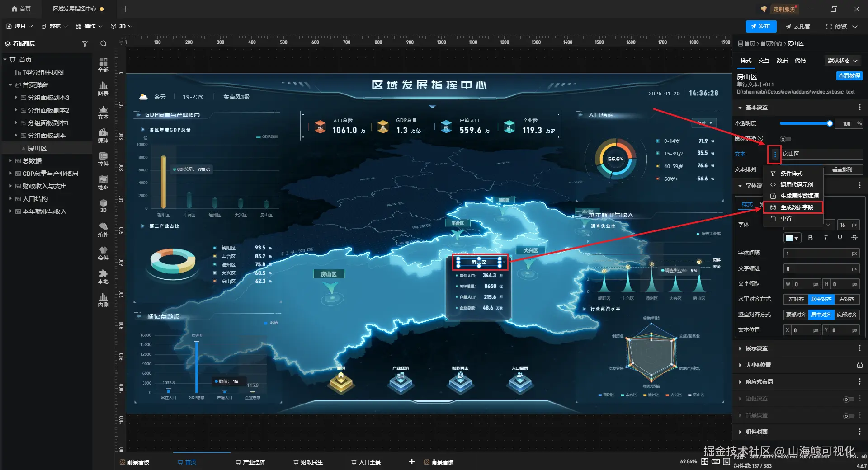868x470 pixels.
Task: Open the 地图 map components
Action: pyautogui.click(x=104, y=182)
